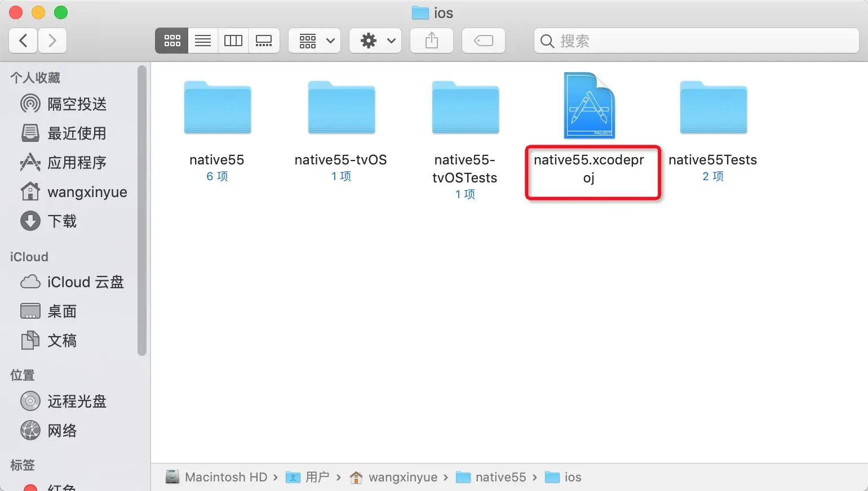Click the sidebar scrollbar
Viewport: 868px width, 491px height.
pyautogui.click(x=142, y=211)
